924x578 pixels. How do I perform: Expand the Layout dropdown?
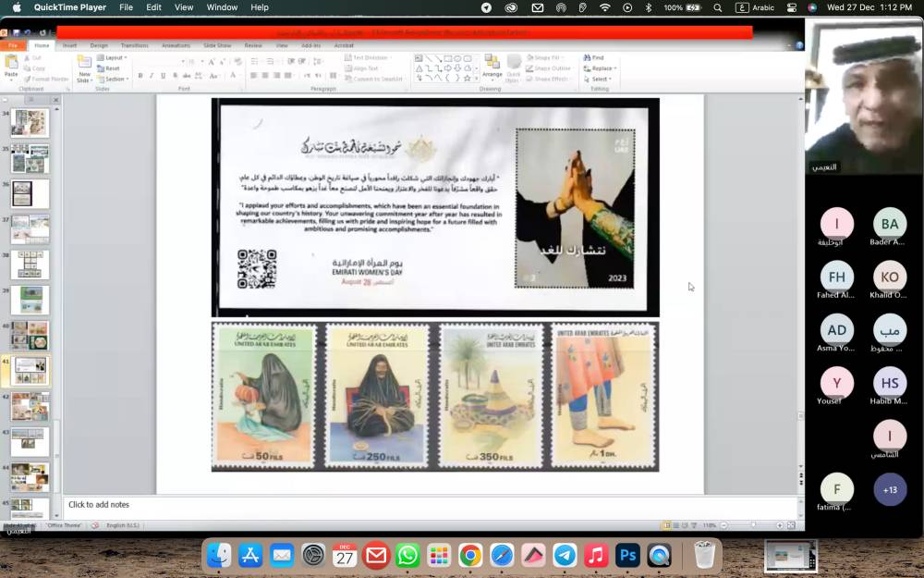tap(114, 57)
